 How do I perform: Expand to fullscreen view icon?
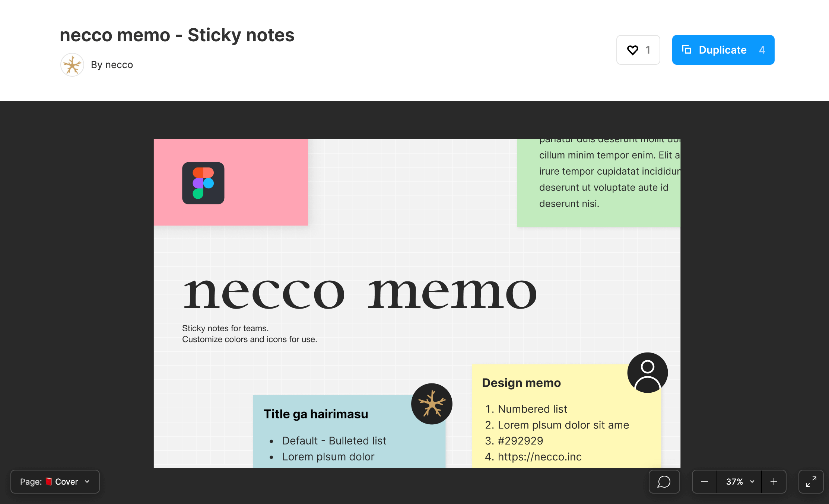coord(811,482)
